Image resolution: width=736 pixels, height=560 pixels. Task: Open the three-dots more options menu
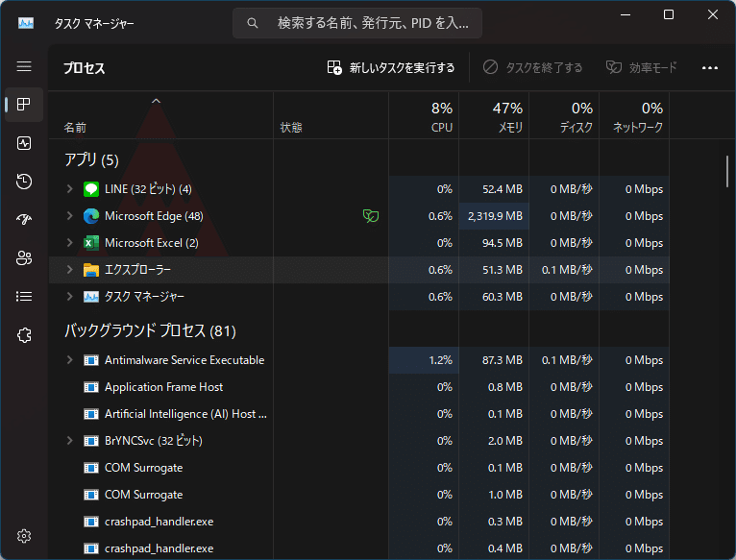pos(710,68)
